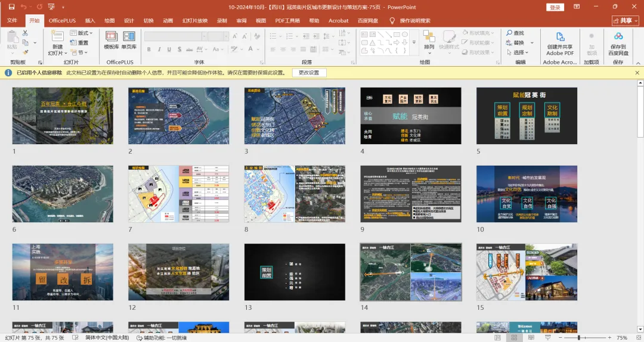The width and height of the screenshot is (644, 342).
Task: Open the 版式 layout dropdown
Action: point(81,33)
